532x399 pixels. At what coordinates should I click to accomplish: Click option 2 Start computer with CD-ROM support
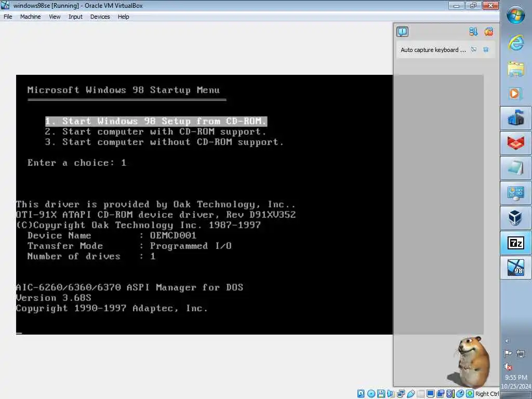tap(155, 131)
